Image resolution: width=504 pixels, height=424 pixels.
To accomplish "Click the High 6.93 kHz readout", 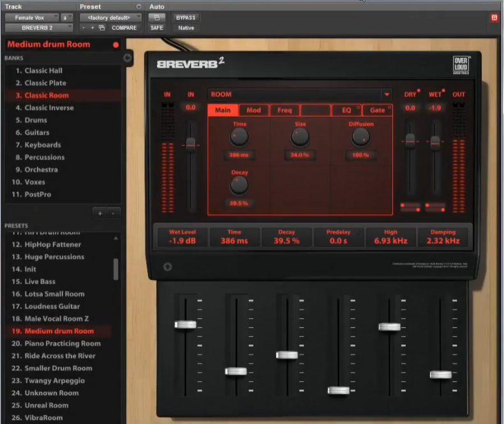I will [390, 237].
